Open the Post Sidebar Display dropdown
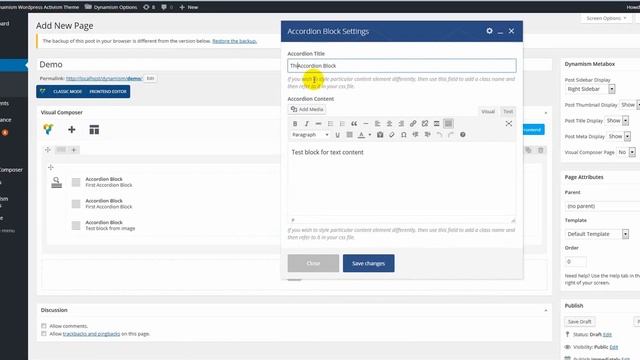 click(590, 89)
